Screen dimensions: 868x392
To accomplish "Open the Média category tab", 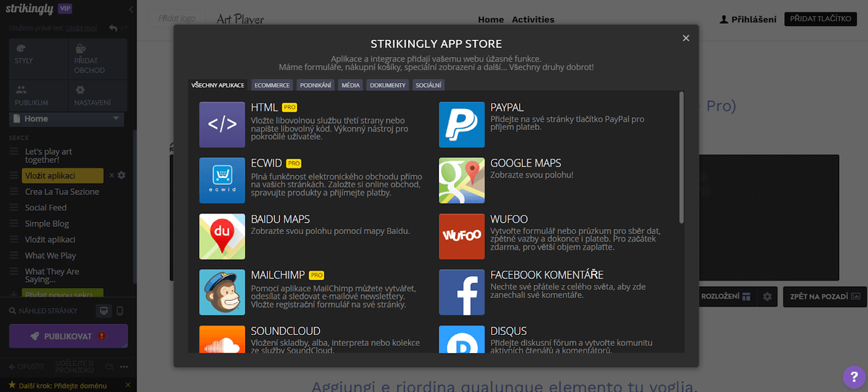I will [x=351, y=85].
